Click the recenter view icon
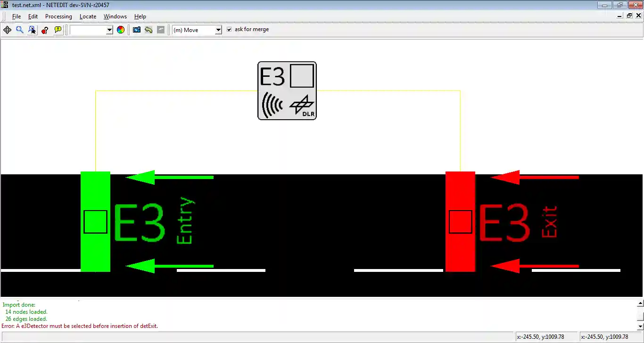This screenshot has width=644, height=343. point(7,30)
